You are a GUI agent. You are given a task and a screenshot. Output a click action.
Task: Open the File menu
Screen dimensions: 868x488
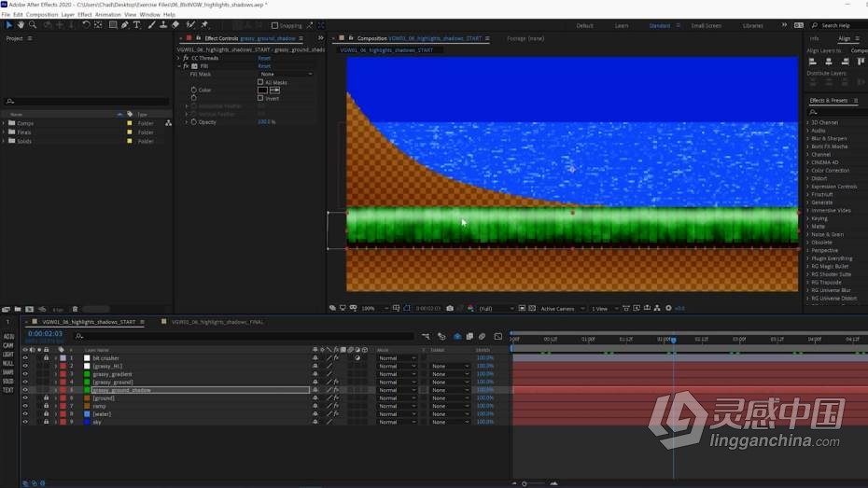(x=6, y=14)
